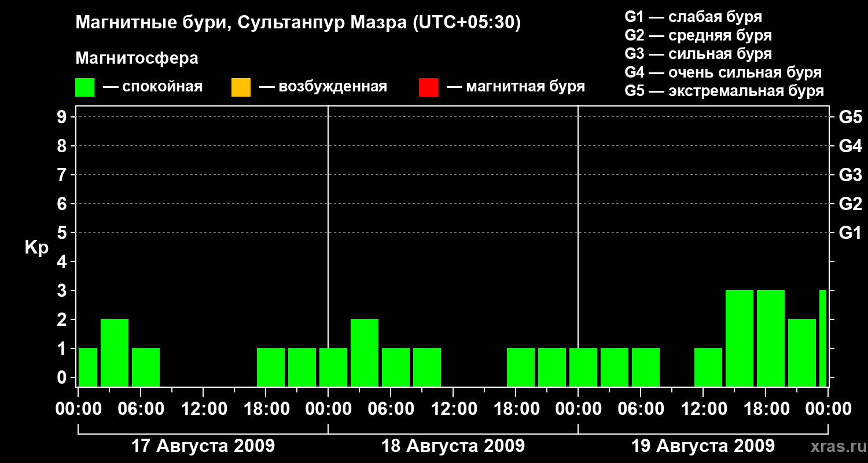This screenshot has width=868, height=463.
Task: Select the 'G1 — слабая буря' legend line
Action: coord(693,17)
